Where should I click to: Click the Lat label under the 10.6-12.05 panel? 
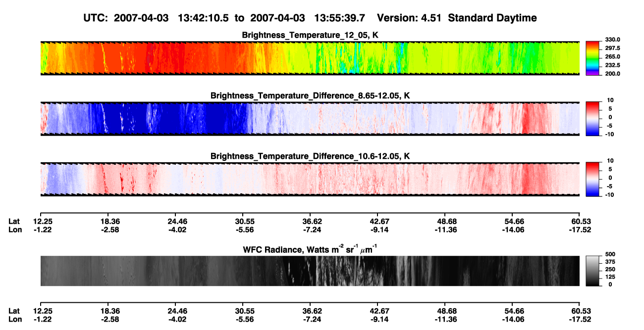click(14, 221)
